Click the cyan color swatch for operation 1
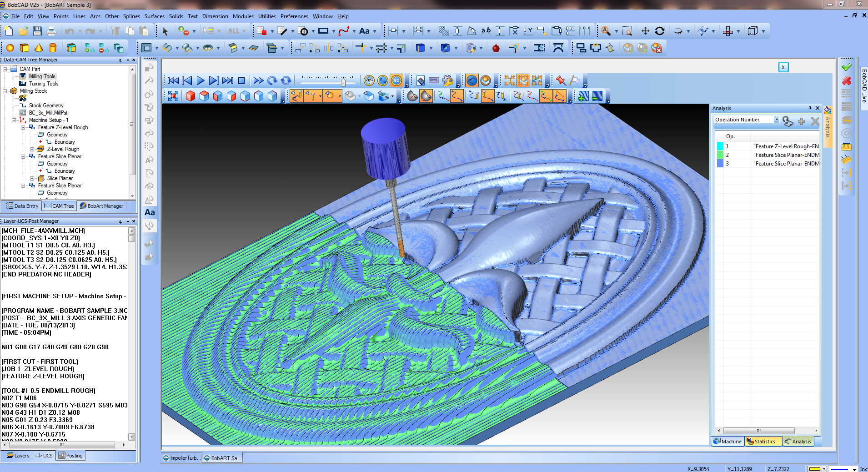Viewport: 868px width, 472px height. [720, 146]
